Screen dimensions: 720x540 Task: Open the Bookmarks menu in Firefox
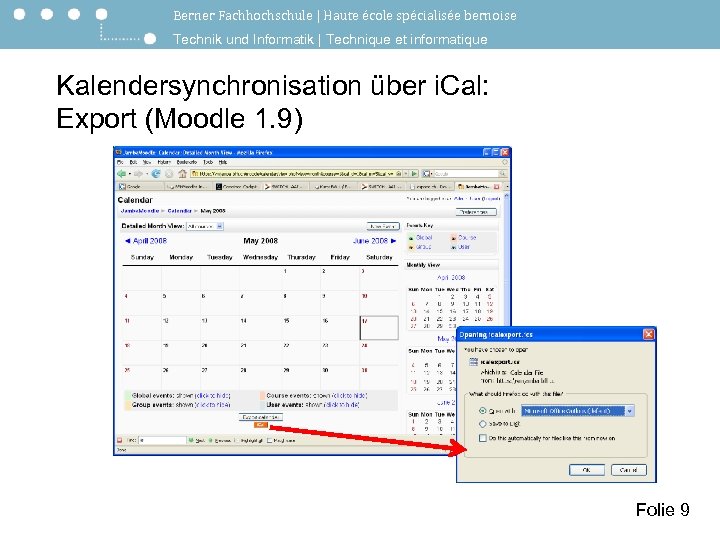click(x=186, y=162)
